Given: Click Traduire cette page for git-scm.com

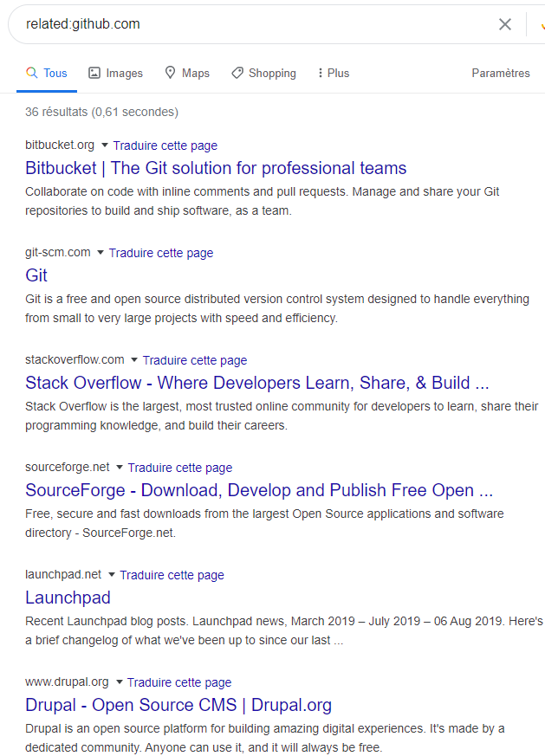Looking at the screenshot, I should [x=161, y=253].
